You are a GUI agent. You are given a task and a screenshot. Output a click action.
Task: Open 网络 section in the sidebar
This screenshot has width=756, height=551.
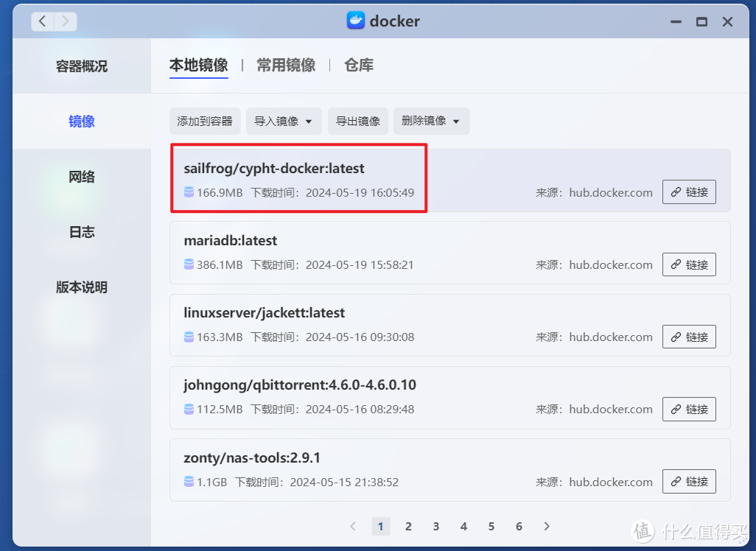[82, 177]
